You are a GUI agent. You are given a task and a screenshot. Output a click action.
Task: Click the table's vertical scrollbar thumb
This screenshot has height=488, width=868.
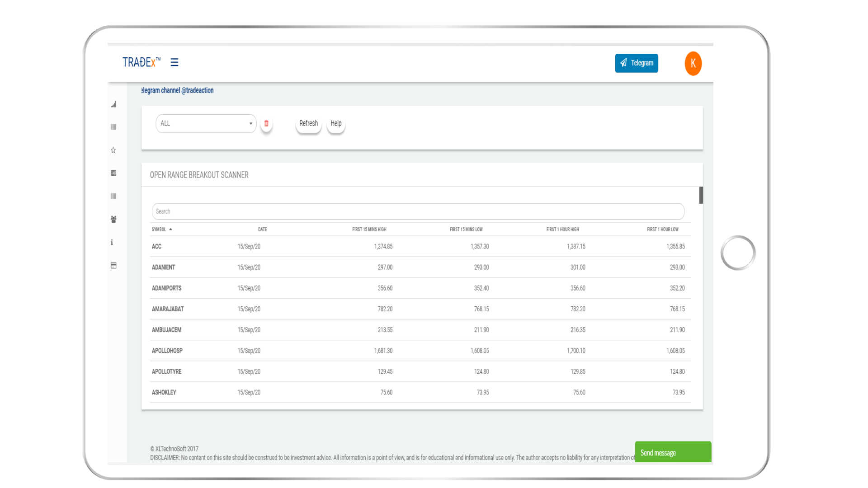point(701,195)
